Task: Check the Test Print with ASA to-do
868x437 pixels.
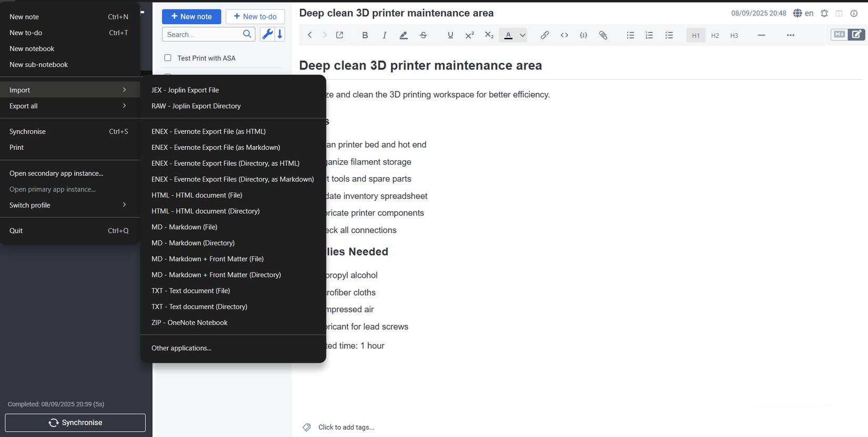Action: coord(168,58)
